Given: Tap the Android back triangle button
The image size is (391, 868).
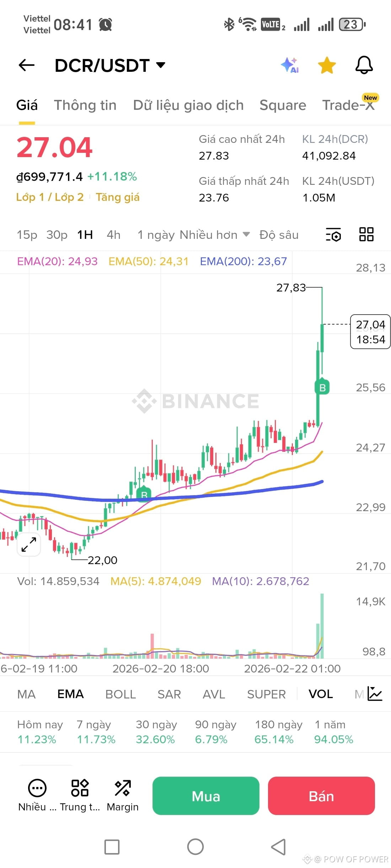Looking at the screenshot, I should 278,847.
